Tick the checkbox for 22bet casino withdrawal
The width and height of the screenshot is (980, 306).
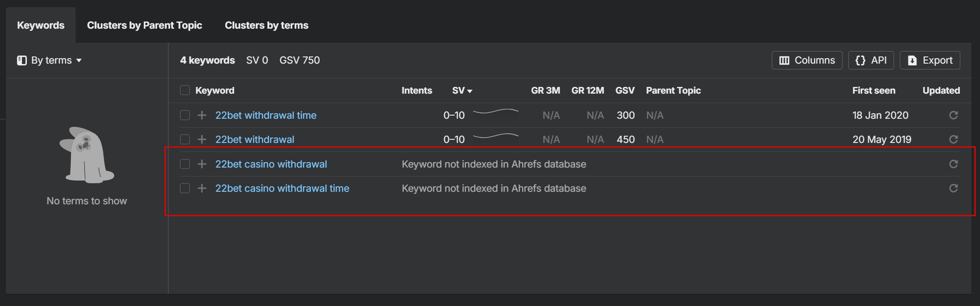(185, 164)
